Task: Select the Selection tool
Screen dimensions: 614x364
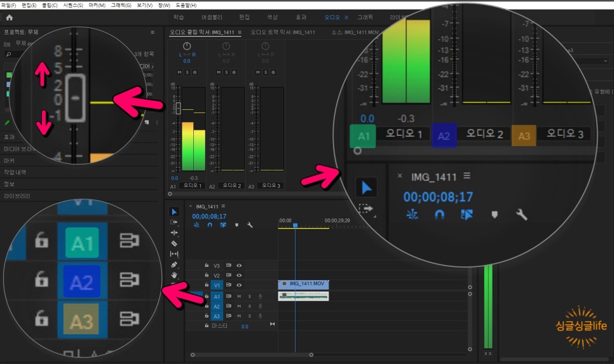Action: click(x=174, y=212)
